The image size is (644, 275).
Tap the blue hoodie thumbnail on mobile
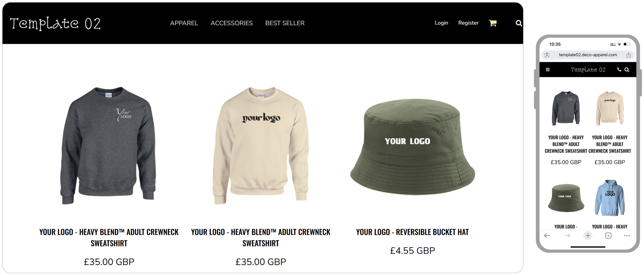coord(610,198)
